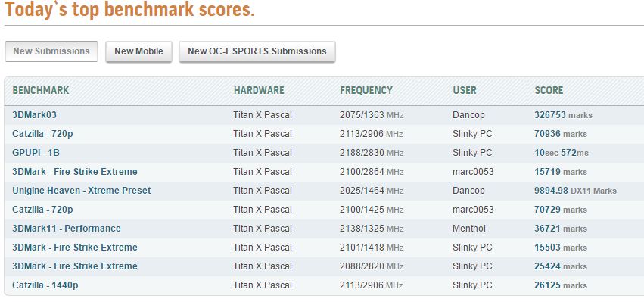Click score 15719 marks
Screen dimensions: 644x302
coord(561,172)
